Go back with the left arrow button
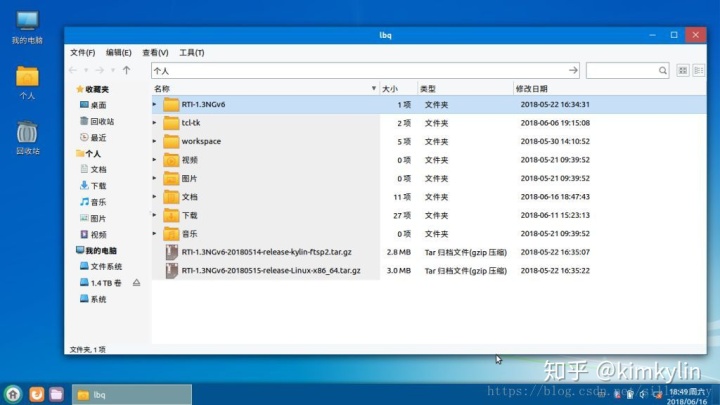 tap(73, 70)
